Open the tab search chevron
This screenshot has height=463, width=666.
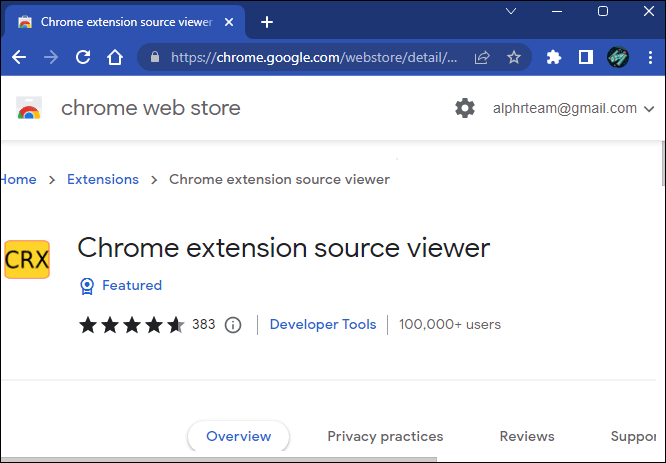coord(511,11)
